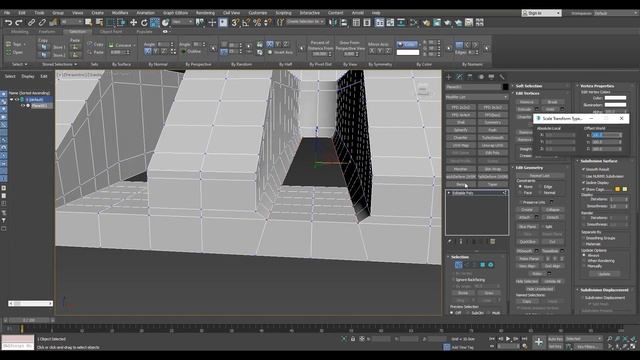This screenshot has height=360, width=640.
Task: Click the object color swatch beside name
Action: point(505,87)
